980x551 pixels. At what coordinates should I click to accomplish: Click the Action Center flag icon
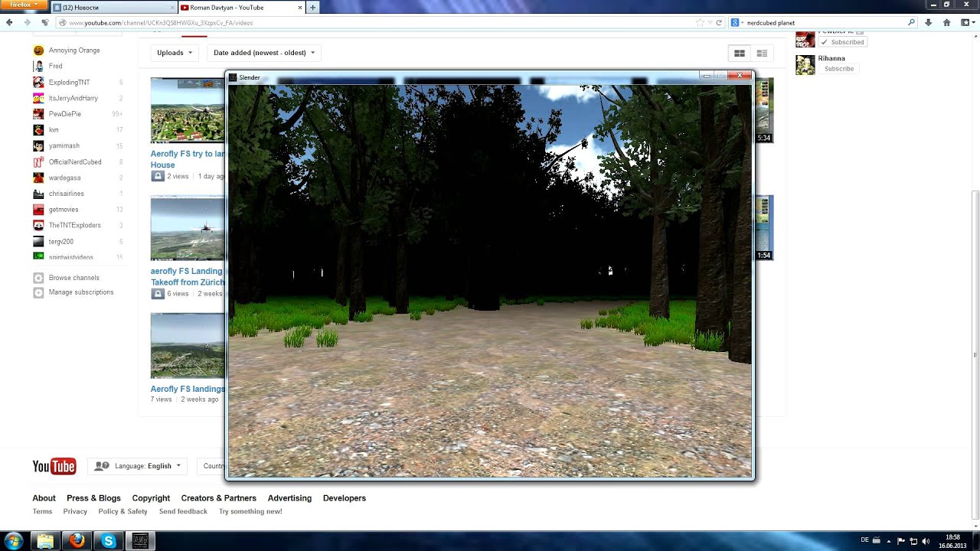pos(901,541)
